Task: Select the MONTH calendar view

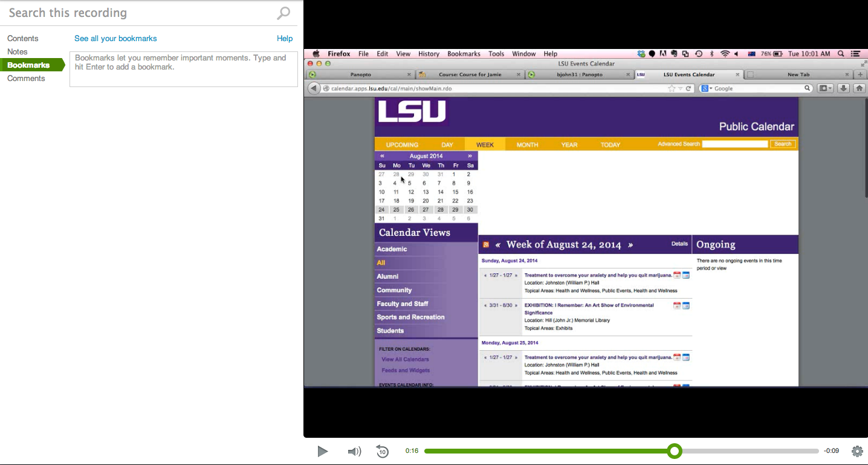Action: point(527,145)
